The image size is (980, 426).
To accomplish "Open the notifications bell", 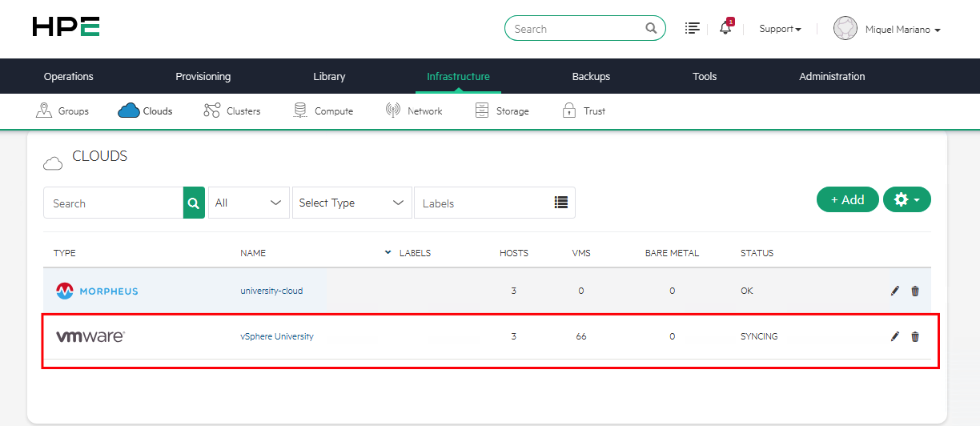I will tap(725, 27).
